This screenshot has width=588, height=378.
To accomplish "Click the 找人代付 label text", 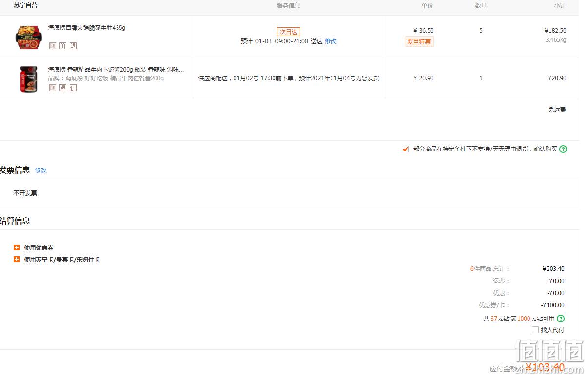I will (x=552, y=330).
